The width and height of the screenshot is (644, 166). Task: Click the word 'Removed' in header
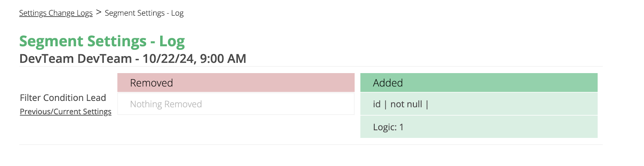pyautogui.click(x=151, y=83)
